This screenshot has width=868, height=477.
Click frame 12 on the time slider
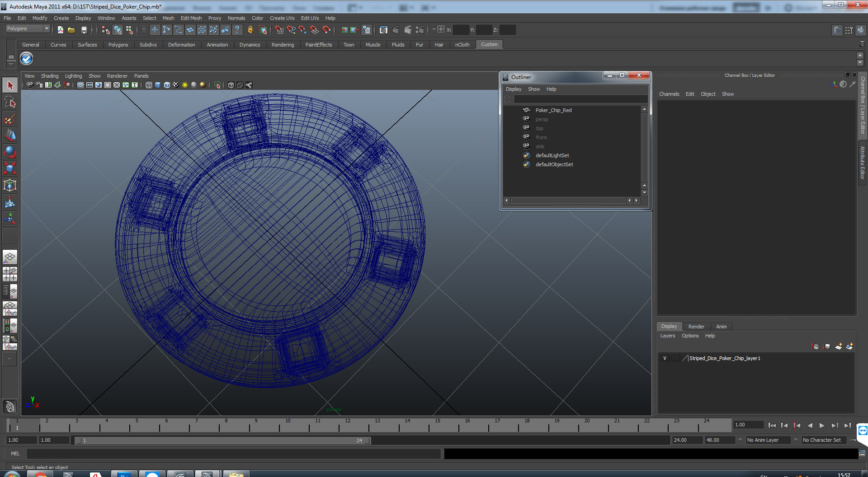coord(348,425)
